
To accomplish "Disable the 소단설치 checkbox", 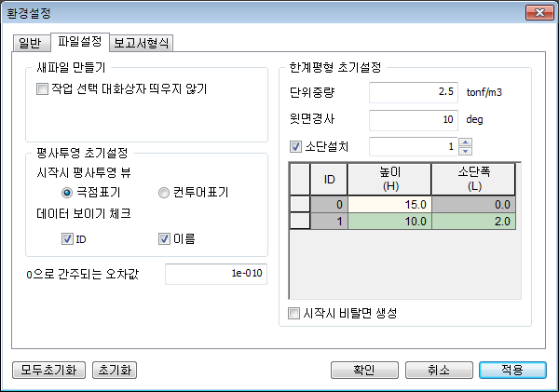I will (296, 146).
